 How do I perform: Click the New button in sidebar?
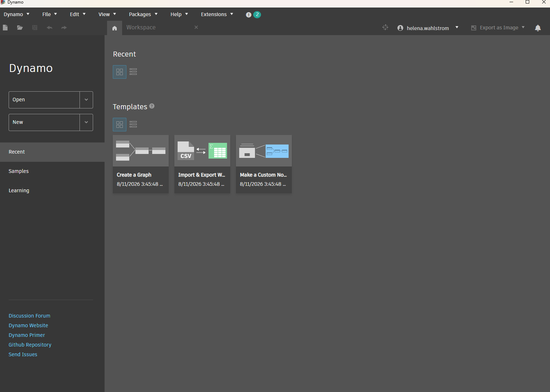(x=44, y=122)
